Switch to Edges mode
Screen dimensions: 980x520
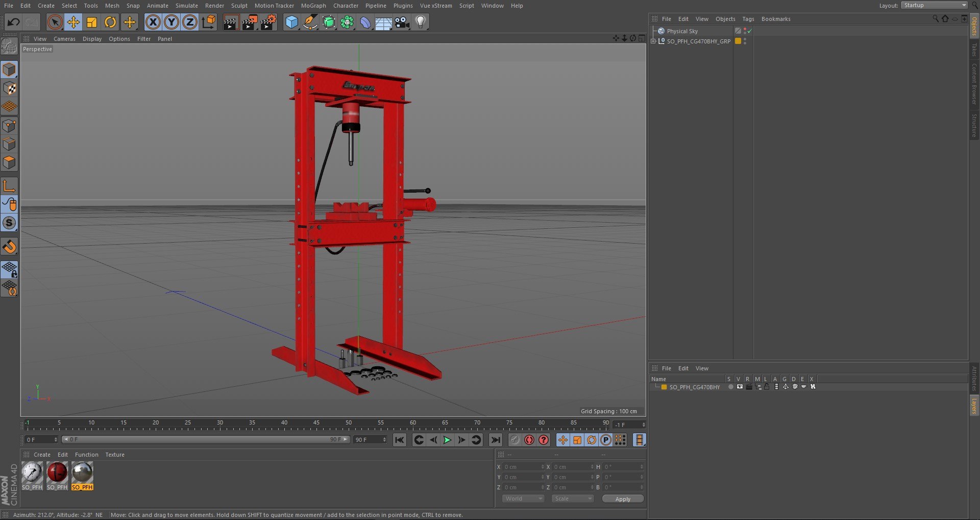click(x=9, y=144)
